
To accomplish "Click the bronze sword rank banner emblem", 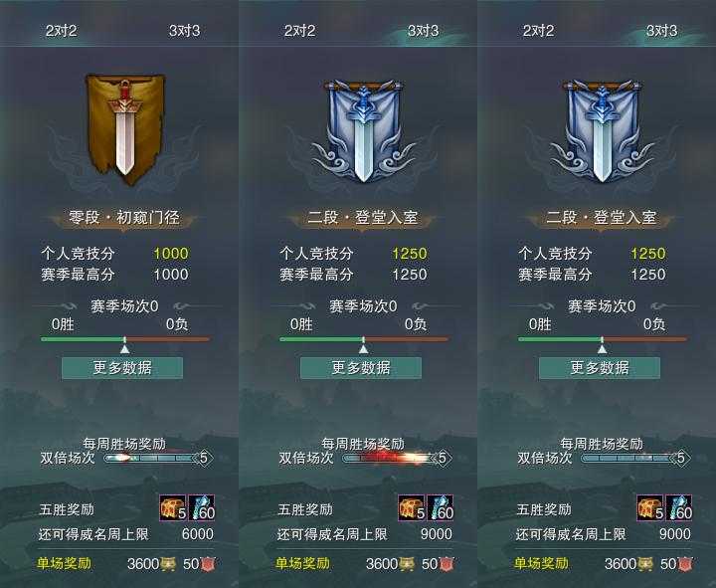I will coord(125,128).
